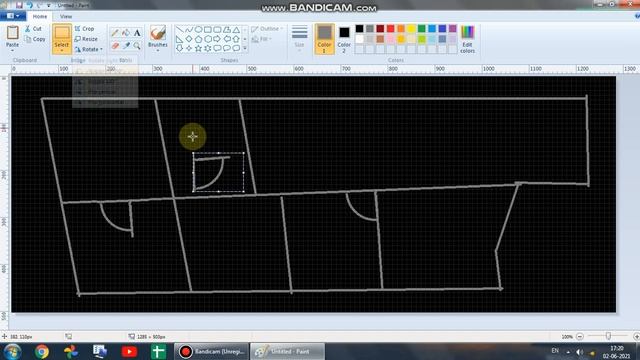The width and height of the screenshot is (640, 360).
Task: Choose the Diamond shape
Action: point(189,39)
